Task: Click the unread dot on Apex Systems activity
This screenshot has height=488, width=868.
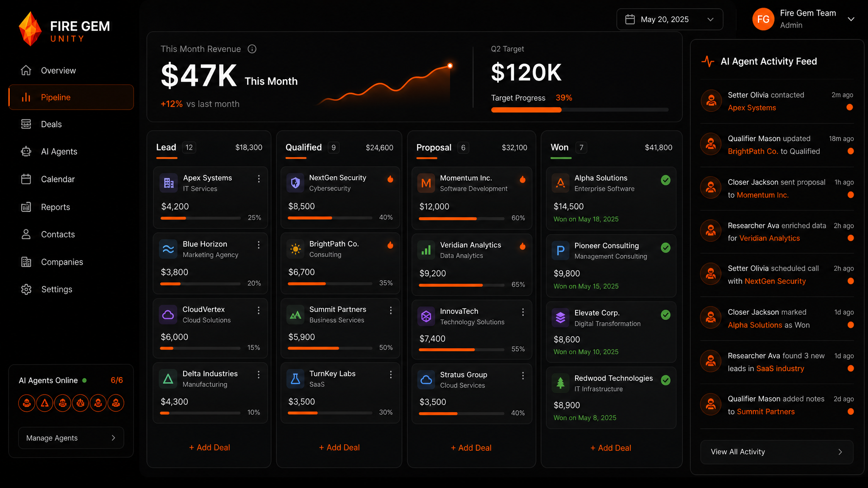Action: click(x=850, y=107)
